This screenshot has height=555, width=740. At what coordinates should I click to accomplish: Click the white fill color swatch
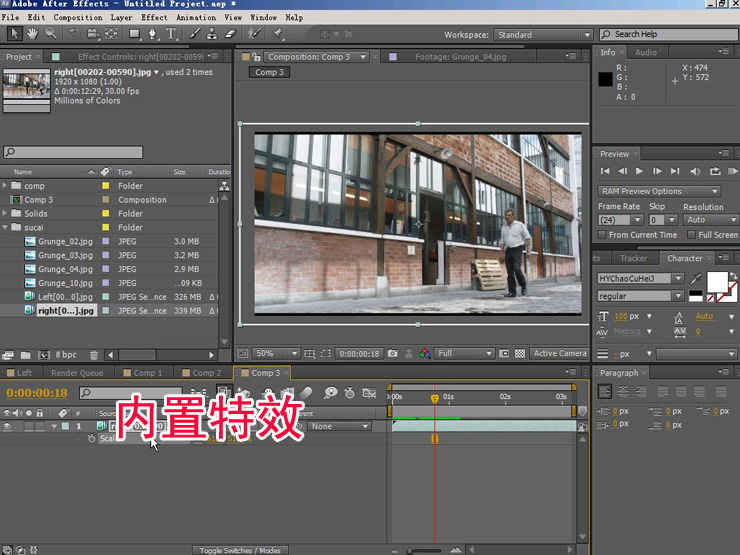tap(716, 281)
